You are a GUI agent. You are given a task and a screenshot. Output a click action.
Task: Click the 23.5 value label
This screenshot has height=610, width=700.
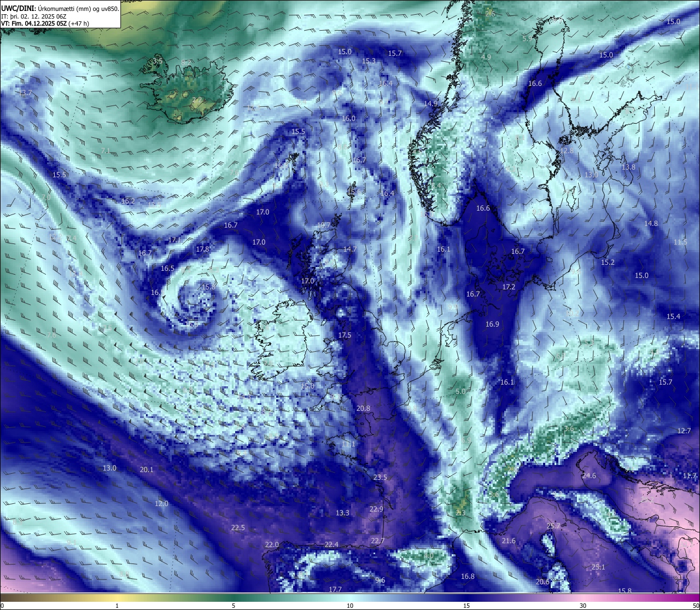(380, 478)
